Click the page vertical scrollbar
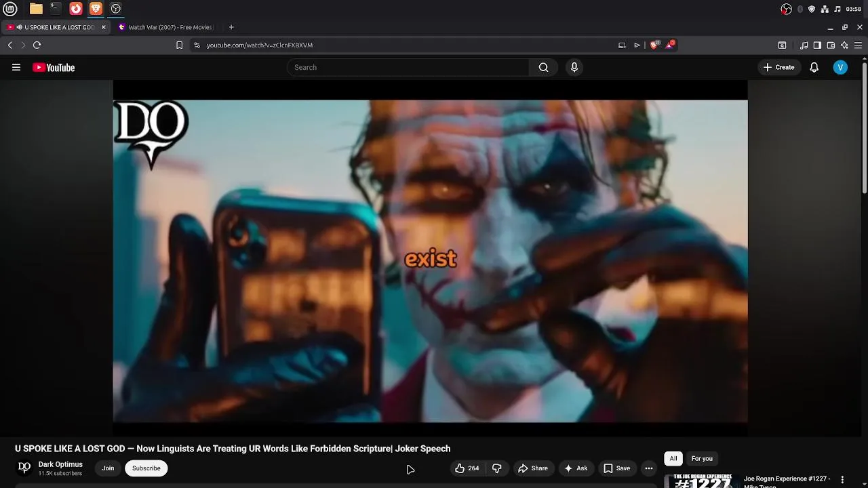 coord(865,129)
